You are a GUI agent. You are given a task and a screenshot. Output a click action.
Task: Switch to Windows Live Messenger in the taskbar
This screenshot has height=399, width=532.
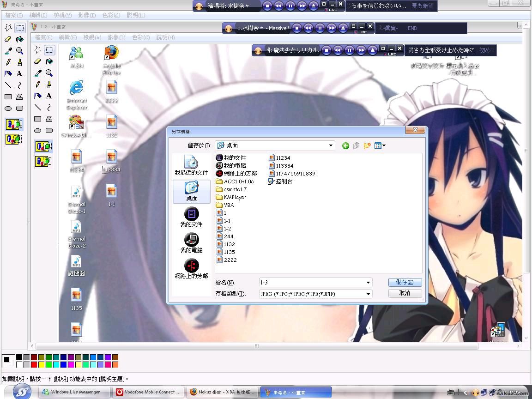75,392
